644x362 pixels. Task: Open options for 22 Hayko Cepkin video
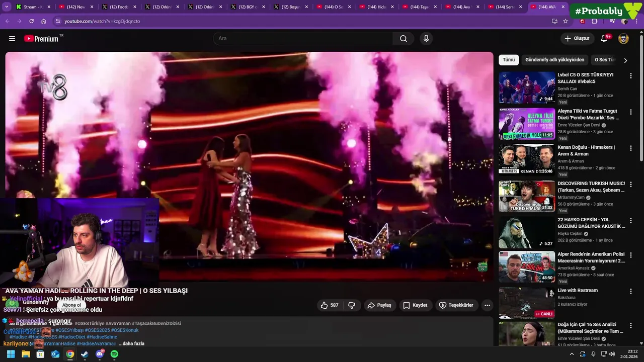[x=631, y=221]
